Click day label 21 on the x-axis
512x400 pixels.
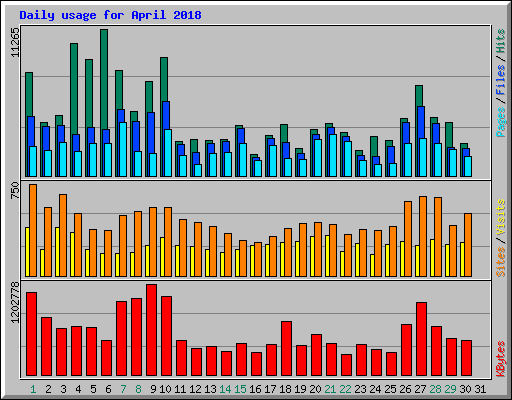tap(330, 389)
